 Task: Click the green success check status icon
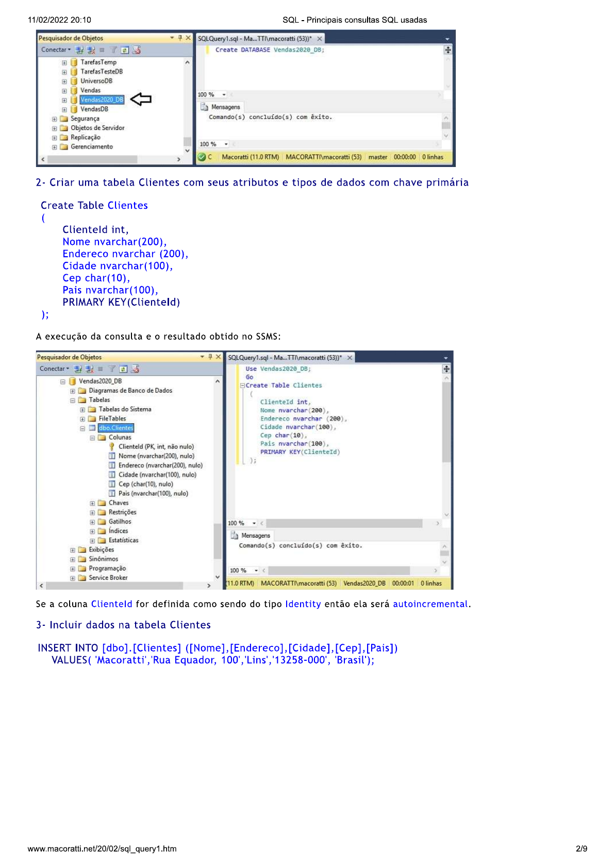click(202, 157)
